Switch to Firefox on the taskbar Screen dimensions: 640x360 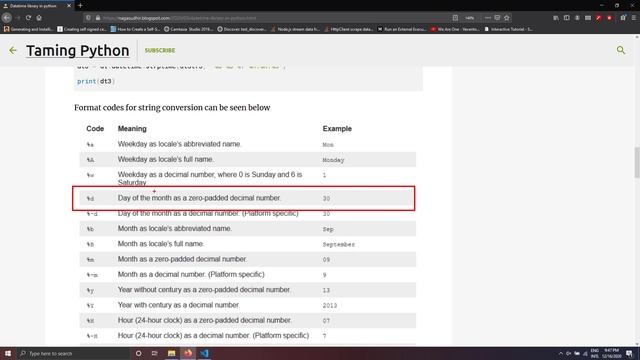point(188,353)
